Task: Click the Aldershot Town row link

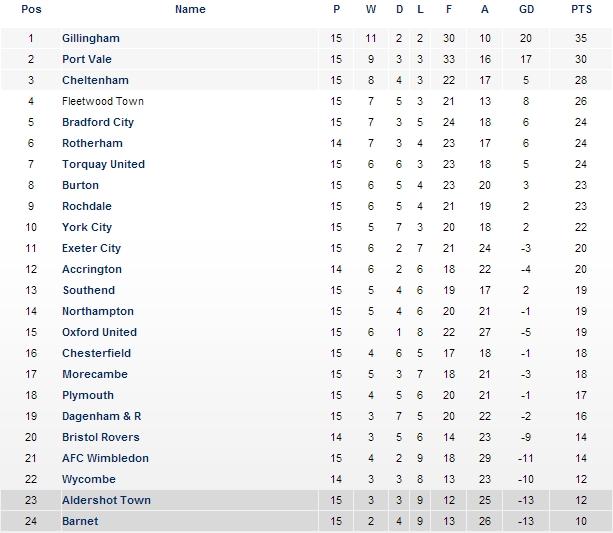Action: [x=106, y=500]
